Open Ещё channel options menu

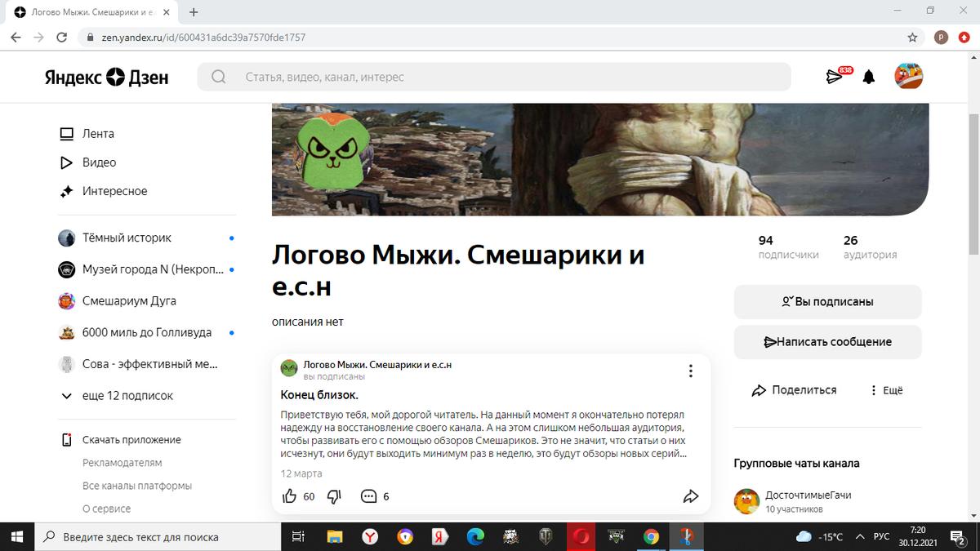click(887, 390)
